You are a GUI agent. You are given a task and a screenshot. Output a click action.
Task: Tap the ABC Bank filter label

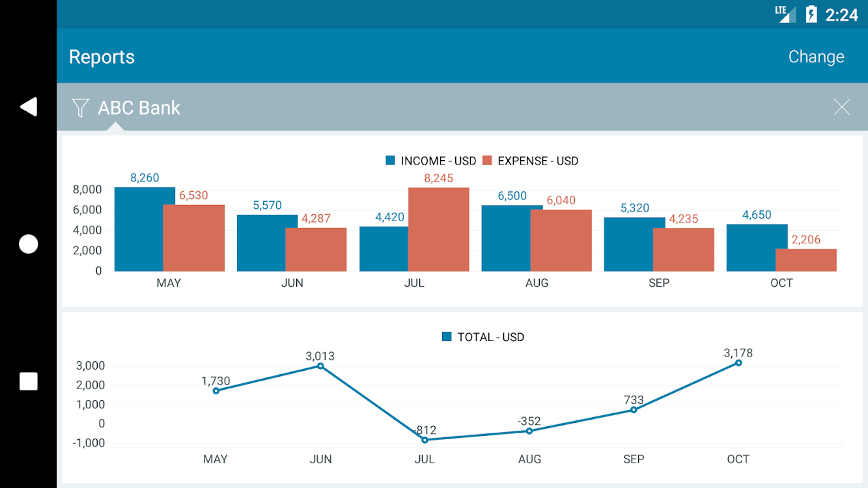[x=139, y=108]
